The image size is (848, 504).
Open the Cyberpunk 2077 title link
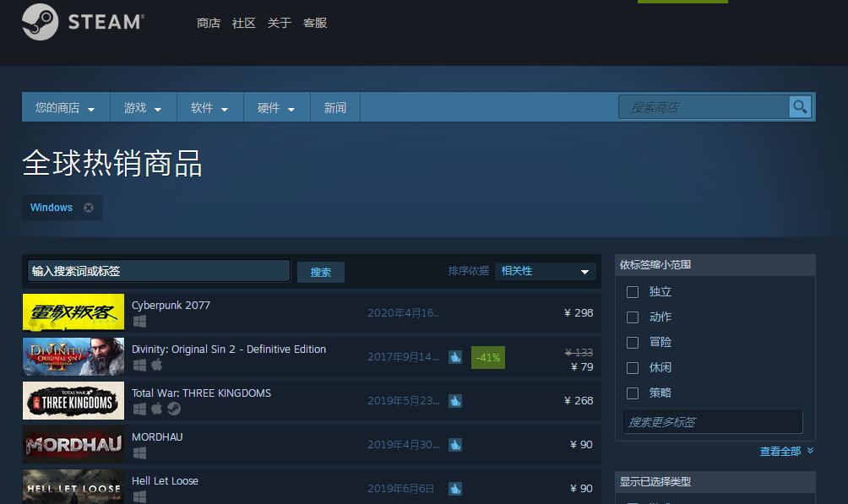click(171, 305)
